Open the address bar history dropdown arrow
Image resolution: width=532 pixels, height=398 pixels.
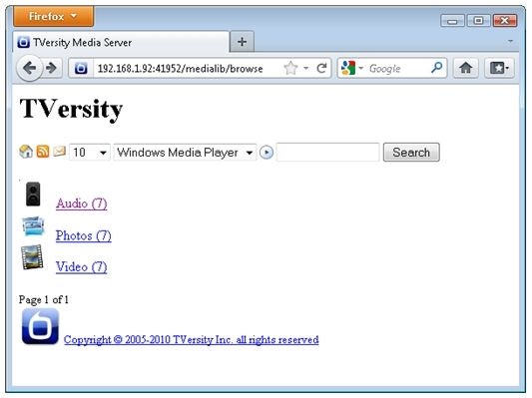point(305,68)
